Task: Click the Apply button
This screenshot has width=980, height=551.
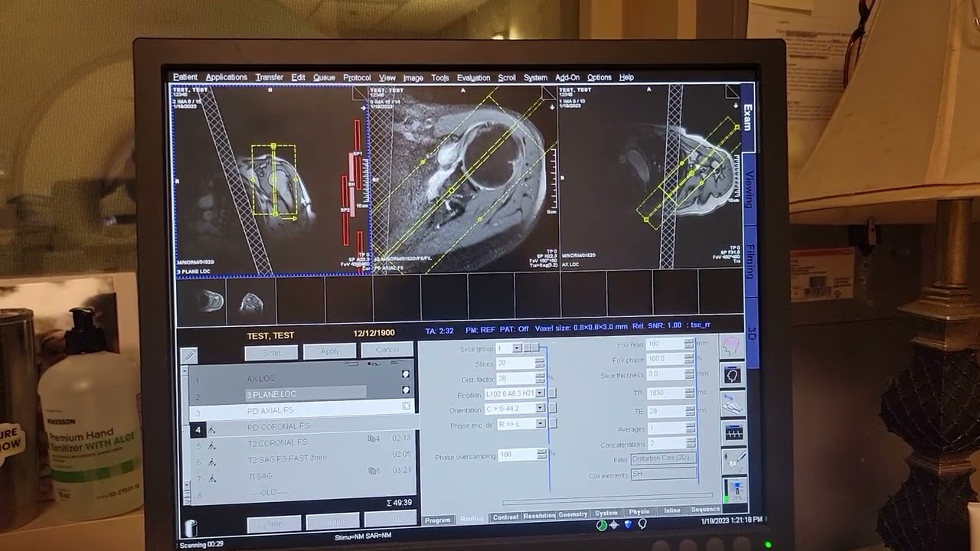Action: coord(330,351)
